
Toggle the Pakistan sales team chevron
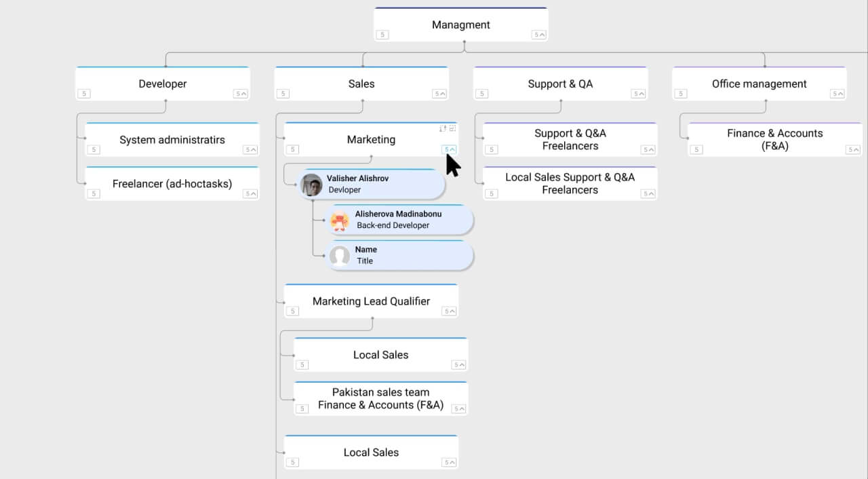[x=459, y=408]
